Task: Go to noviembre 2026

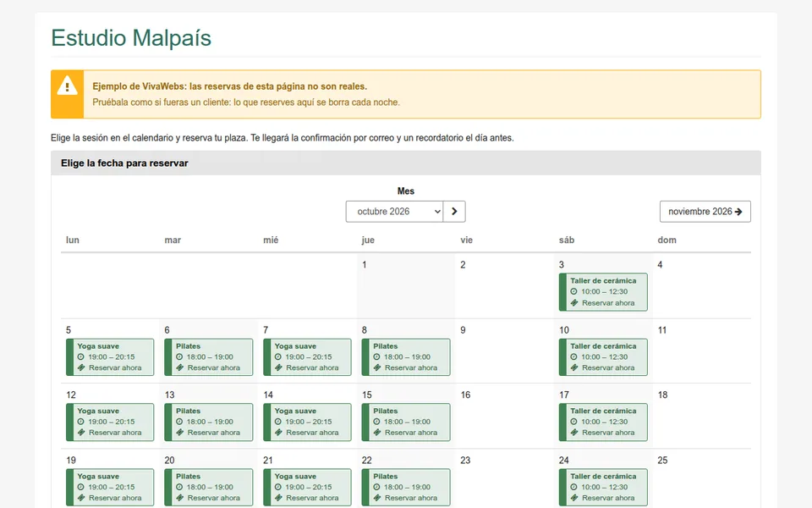Action: pyautogui.click(x=705, y=212)
